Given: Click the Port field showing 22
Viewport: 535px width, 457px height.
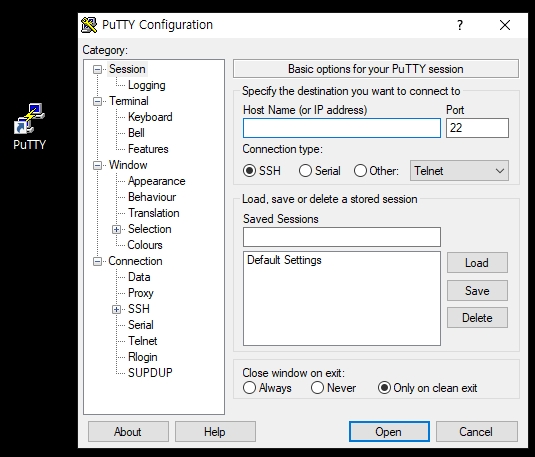Looking at the screenshot, I should 477,128.
